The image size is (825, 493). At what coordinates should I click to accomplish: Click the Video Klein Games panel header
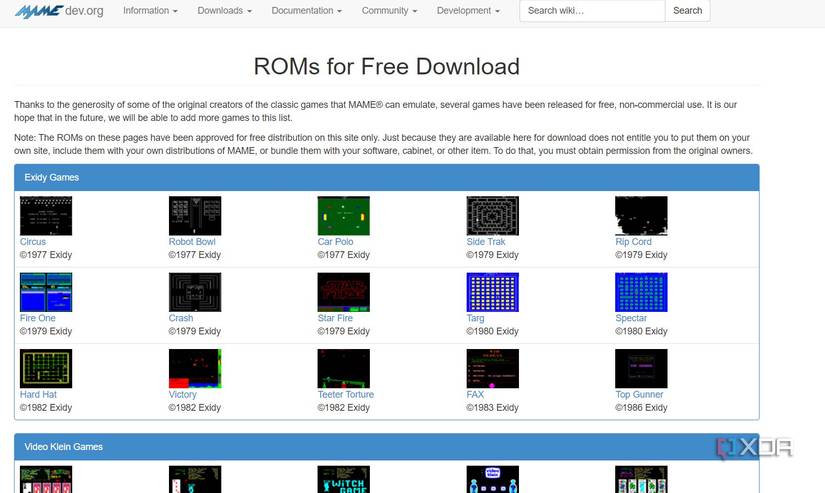(x=387, y=447)
